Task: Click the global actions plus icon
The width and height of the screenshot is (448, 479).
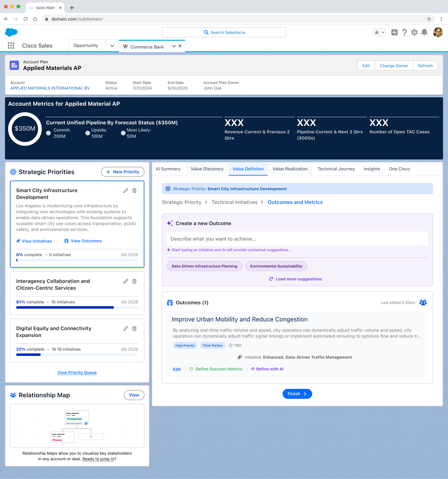Action: 394,32
